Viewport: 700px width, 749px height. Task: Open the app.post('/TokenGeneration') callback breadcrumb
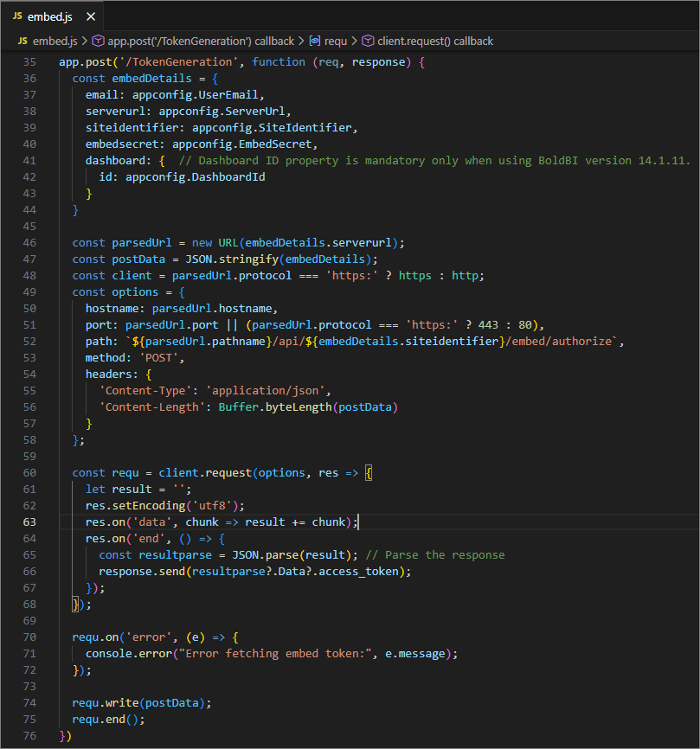pyautogui.click(x=201, y=41)
